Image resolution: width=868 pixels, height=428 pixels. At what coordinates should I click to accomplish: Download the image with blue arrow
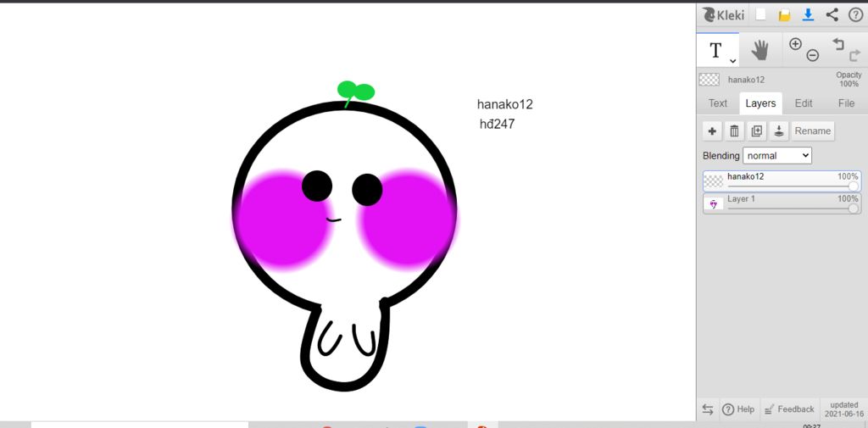tap(808, 15)
